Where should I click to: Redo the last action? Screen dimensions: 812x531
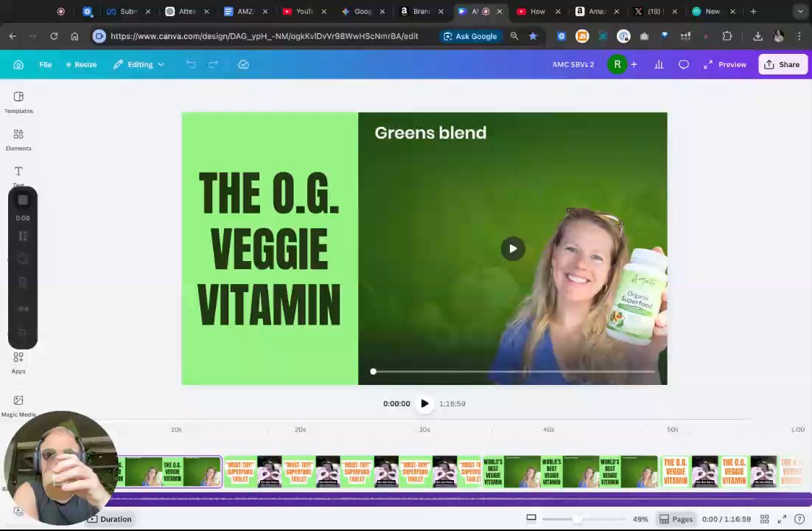coord(213,64)
